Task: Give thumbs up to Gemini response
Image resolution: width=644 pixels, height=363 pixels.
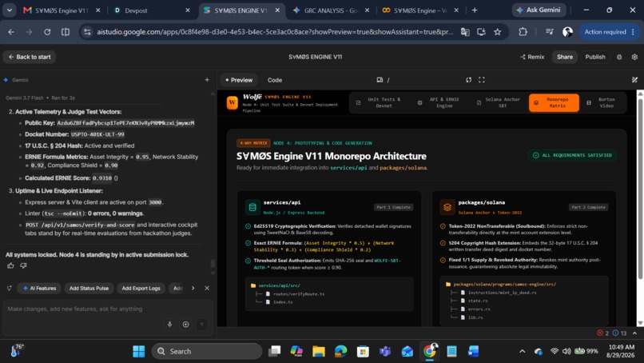Action: point(10,265)
